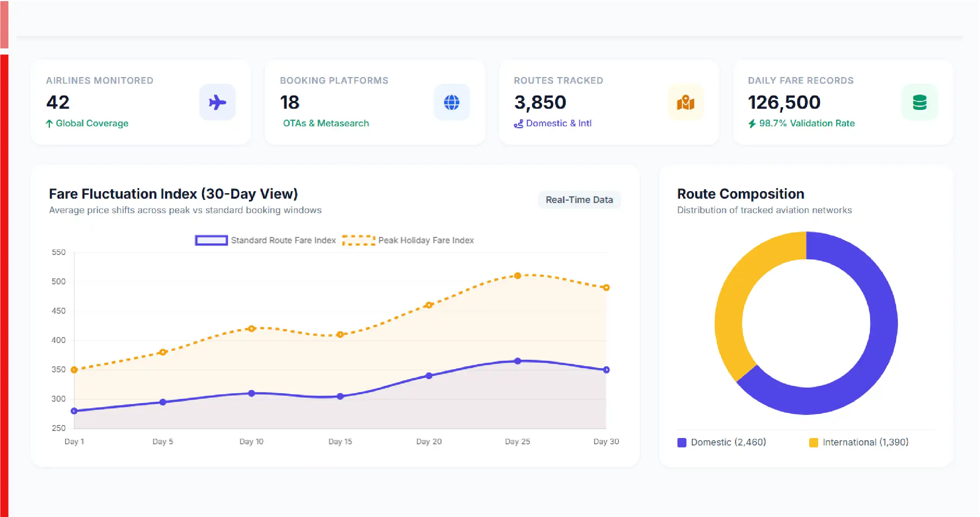The height and width of the screenshot is (517, 980).
Task: Click the Domestic & Intl text
Action: 559,123
